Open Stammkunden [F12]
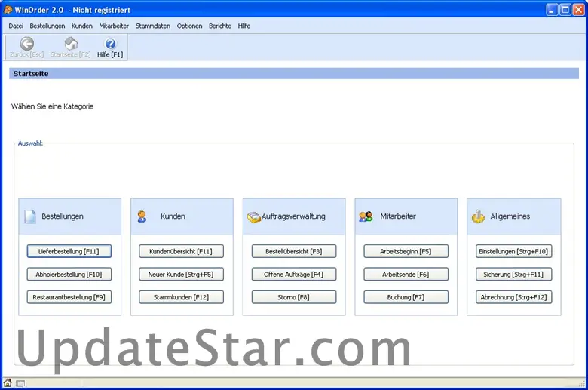This screenshot has height=390, width=588. pos(181,297)
